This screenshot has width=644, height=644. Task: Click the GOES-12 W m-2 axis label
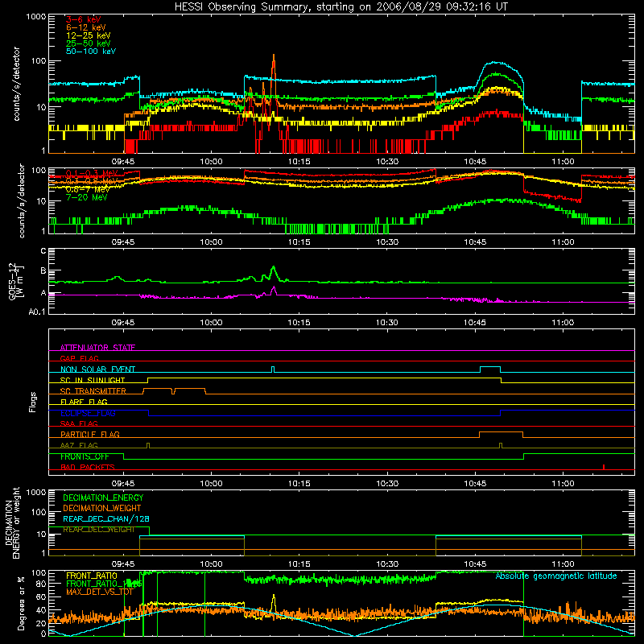(16, 281)
